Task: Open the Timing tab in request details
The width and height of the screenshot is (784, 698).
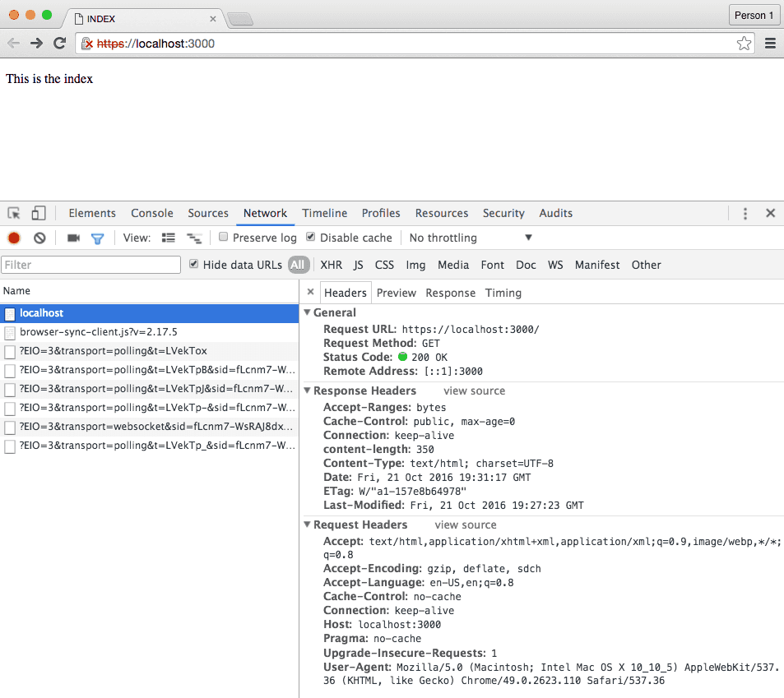Action: coord(503,294)
